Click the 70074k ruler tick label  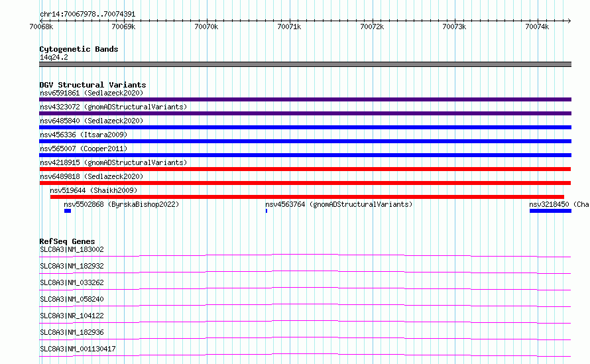tap(537, 27)
